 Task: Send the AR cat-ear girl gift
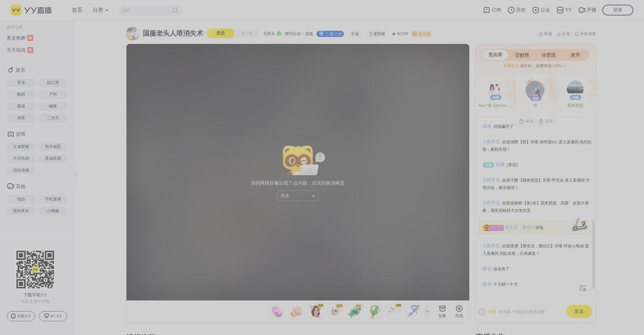316,312
